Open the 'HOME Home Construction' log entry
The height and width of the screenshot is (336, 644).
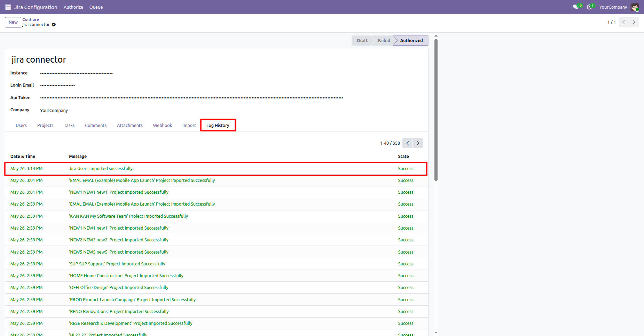pos(217,276)
